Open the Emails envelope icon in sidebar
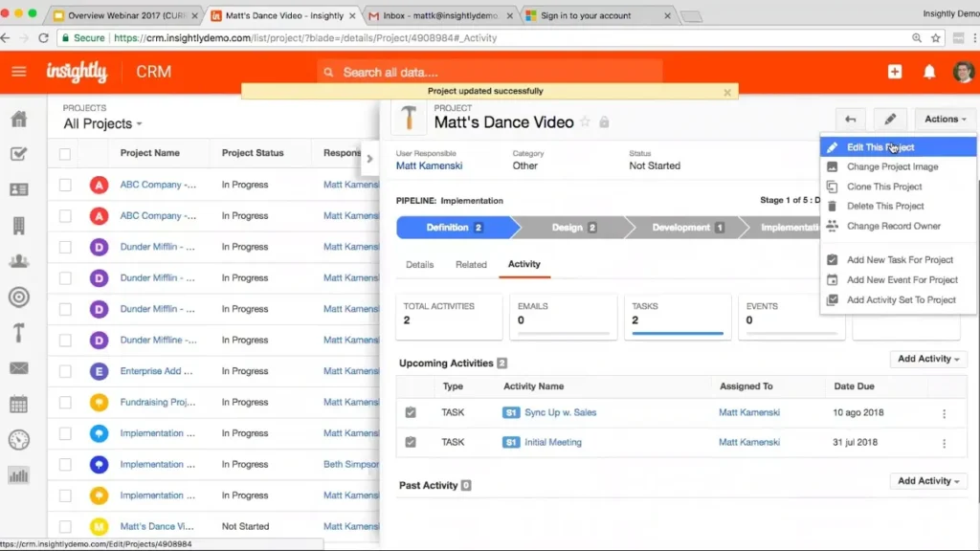 18,368
